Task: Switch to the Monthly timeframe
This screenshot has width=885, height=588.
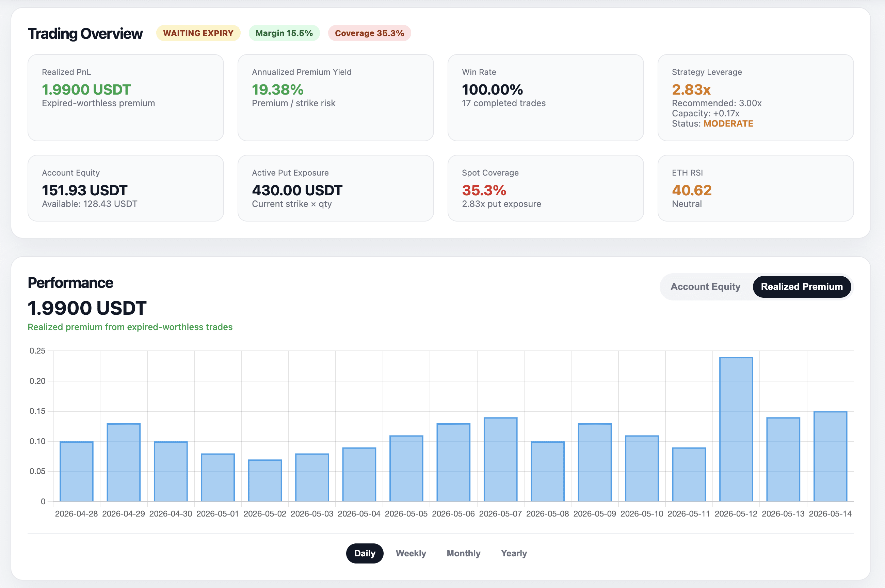Action: [464, 553]
